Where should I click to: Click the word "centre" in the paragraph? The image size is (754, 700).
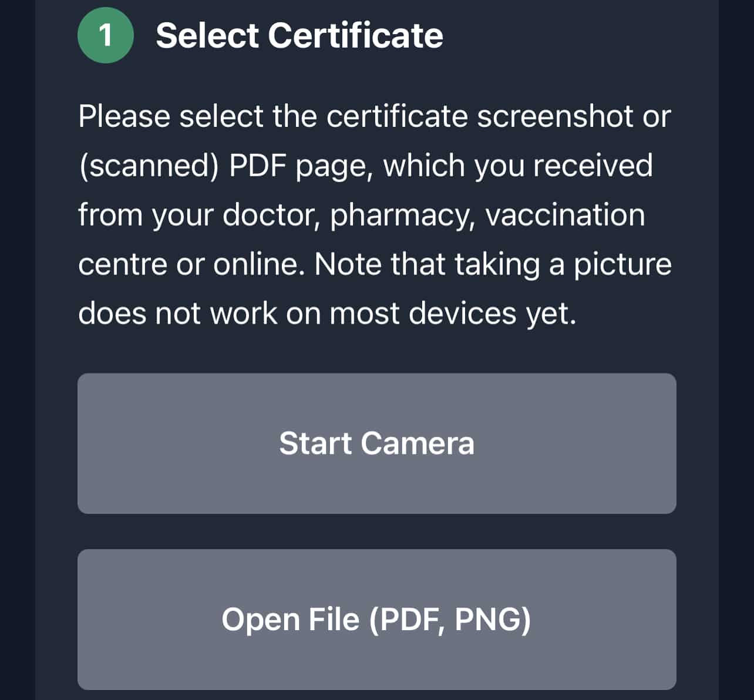(122, 264)
